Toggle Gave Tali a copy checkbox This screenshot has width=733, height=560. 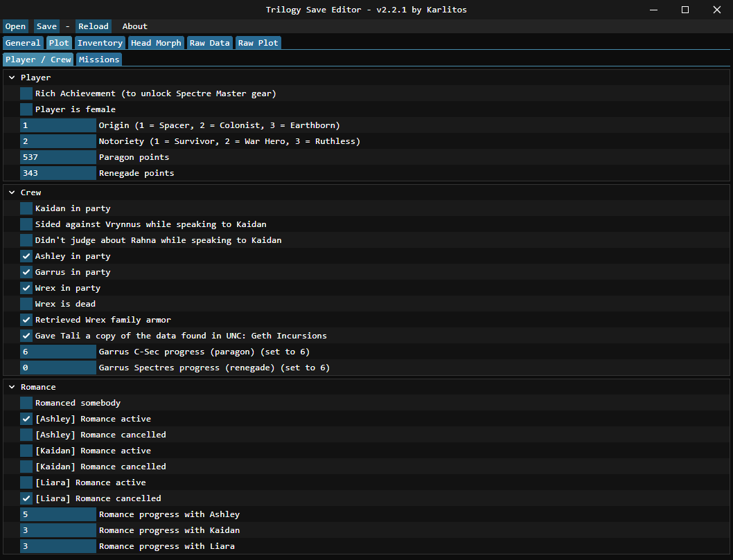pos(26,336)
